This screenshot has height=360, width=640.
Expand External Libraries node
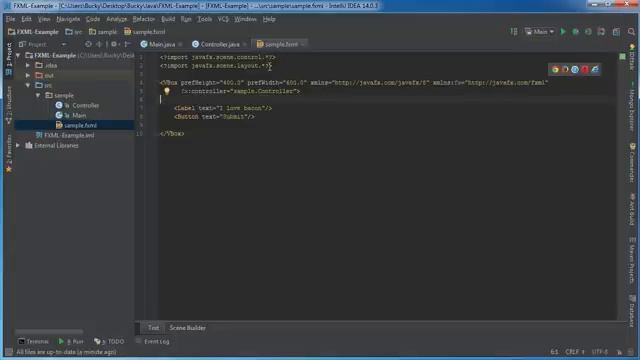18,145
